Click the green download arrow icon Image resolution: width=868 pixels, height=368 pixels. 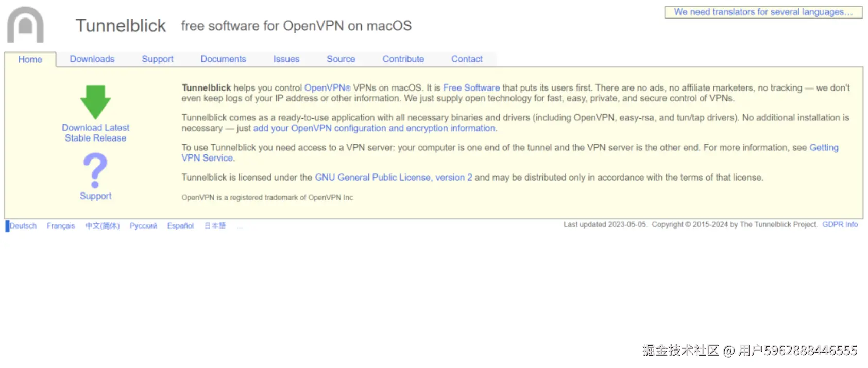(95, 102)
